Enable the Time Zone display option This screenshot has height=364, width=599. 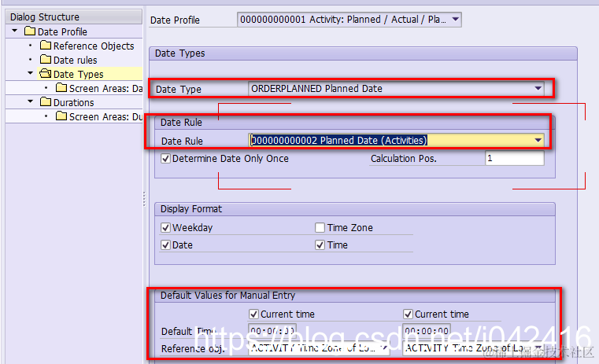click(x=320, y=228)
